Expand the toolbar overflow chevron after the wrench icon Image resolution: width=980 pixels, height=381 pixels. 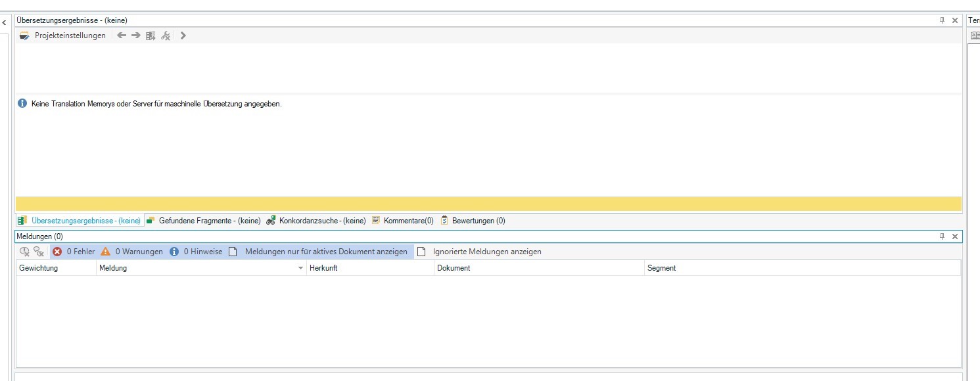coord(183,35)
